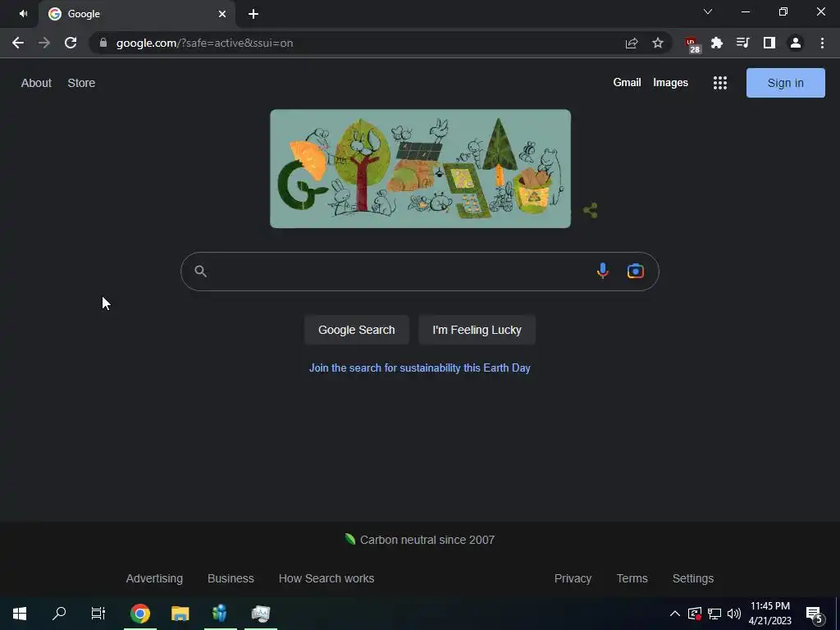Open the notification center icon
The height and width of the screenshot is (630, 840).
[814, 614]
